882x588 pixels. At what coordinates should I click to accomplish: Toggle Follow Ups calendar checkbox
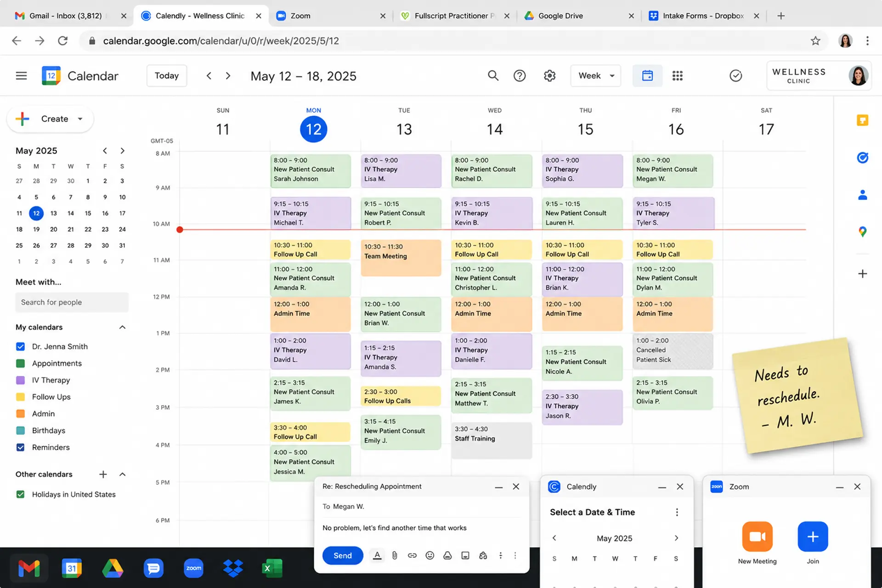[20, 397]
